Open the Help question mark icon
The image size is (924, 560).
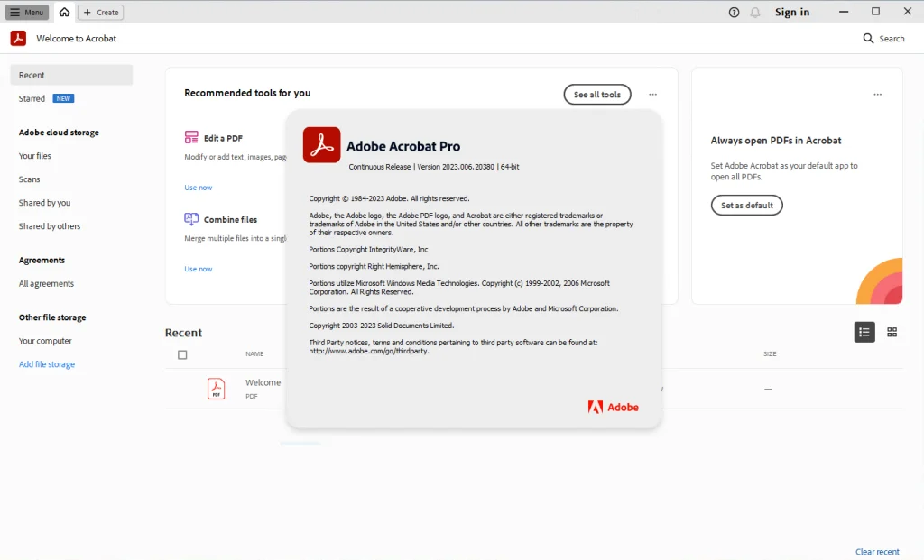point(734,13)
